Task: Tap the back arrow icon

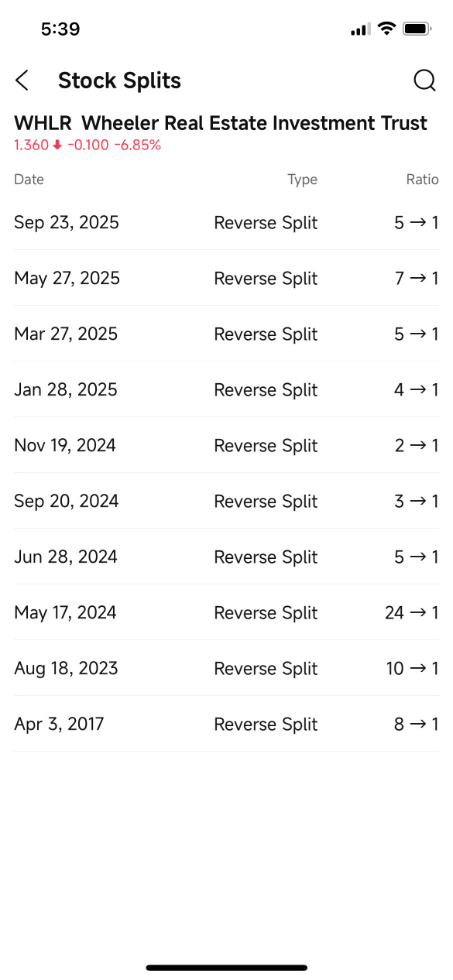Action: click(22, 81)
